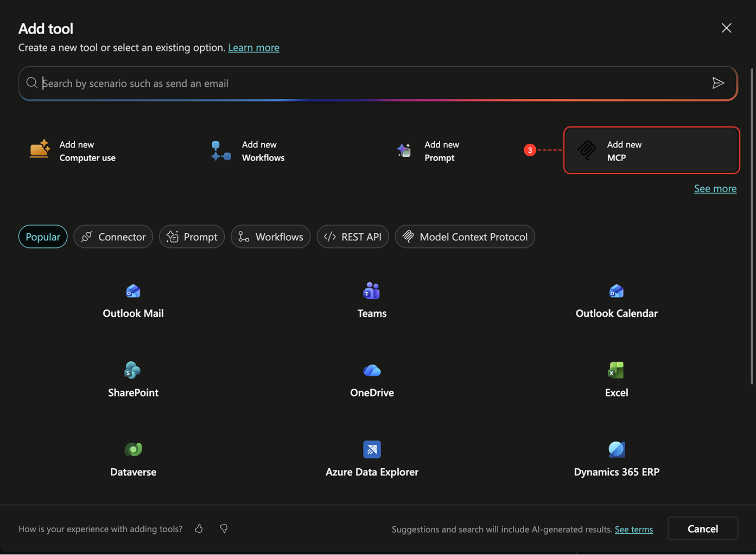The height and width of the screenshot is (555, 756).
Task: Click the Outlook Mail icon
Action: click(x=133, y=291)
